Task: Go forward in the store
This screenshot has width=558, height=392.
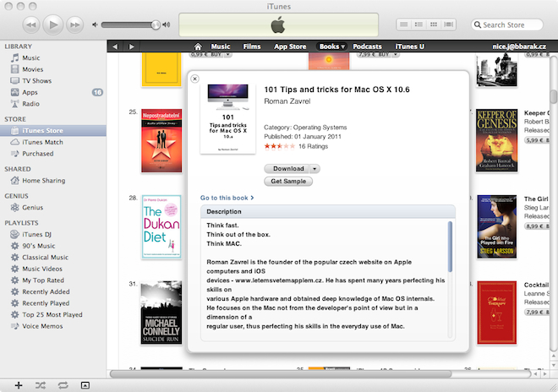Action: click(131, 46)
